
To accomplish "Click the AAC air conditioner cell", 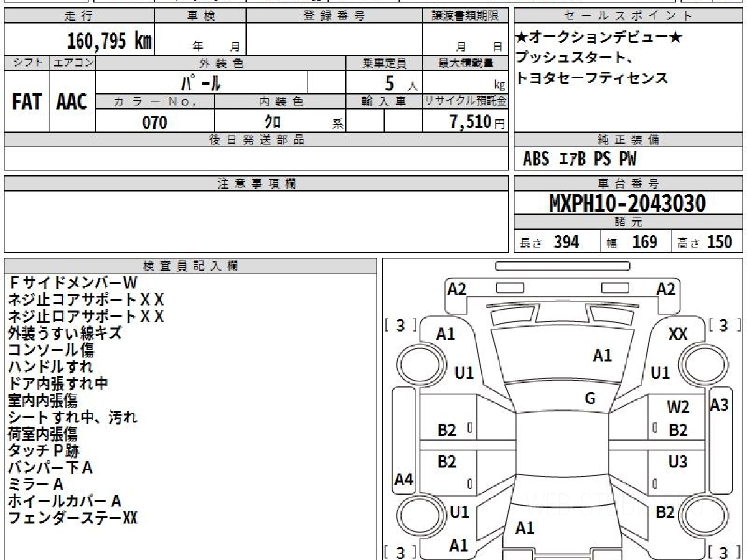I will (72, 102).
